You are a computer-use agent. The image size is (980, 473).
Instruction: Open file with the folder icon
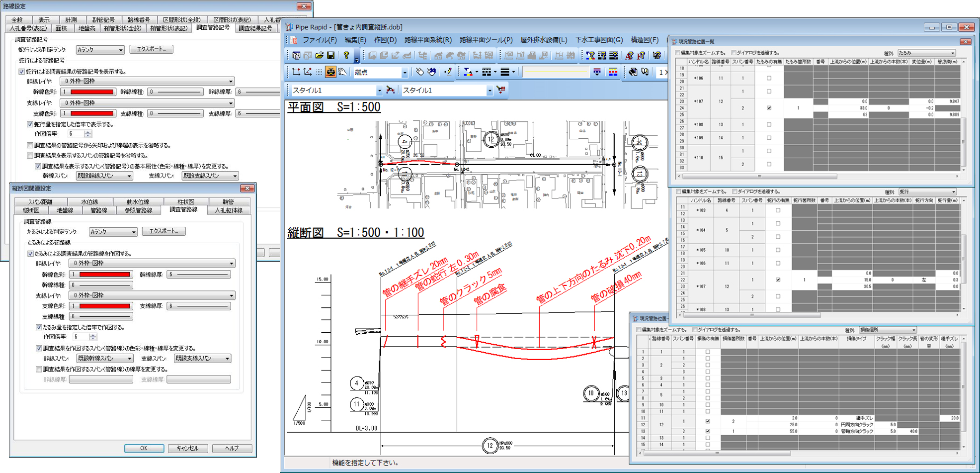319,55
